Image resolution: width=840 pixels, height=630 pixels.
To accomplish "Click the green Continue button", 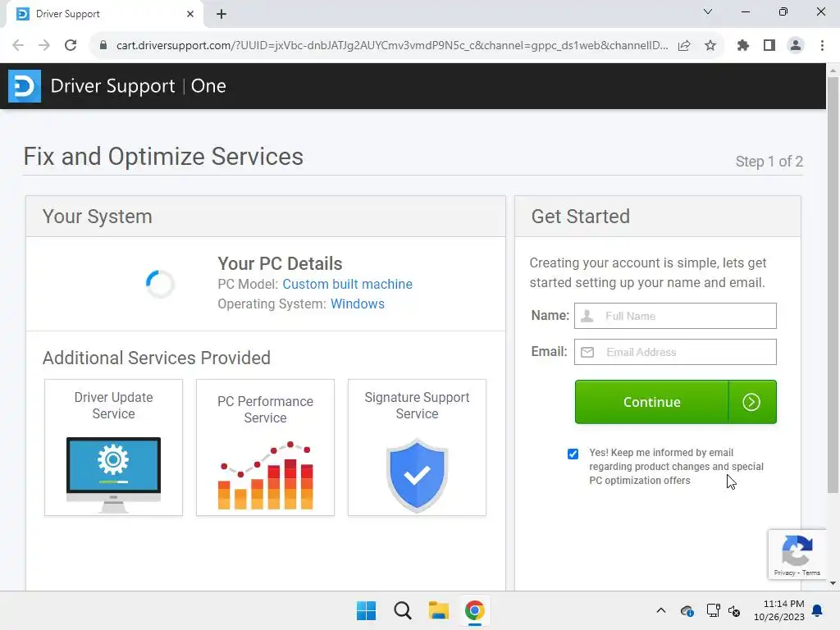I will pos(676,402).
